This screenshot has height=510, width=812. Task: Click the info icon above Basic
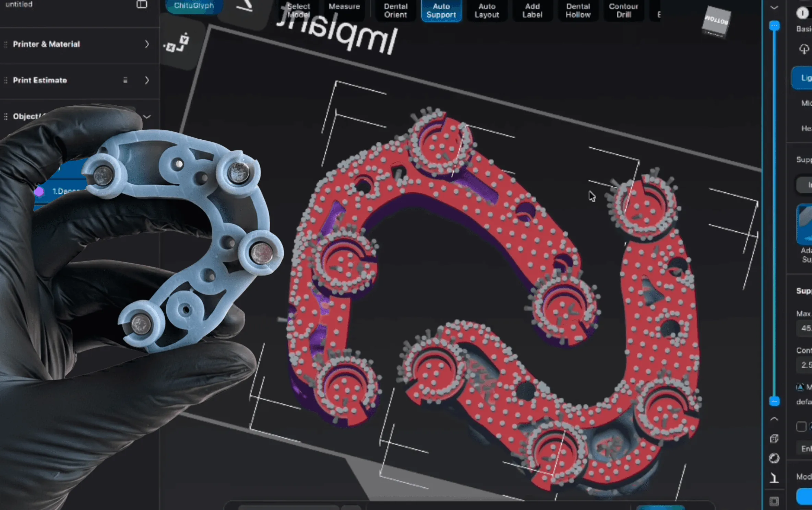coord(802,13)
